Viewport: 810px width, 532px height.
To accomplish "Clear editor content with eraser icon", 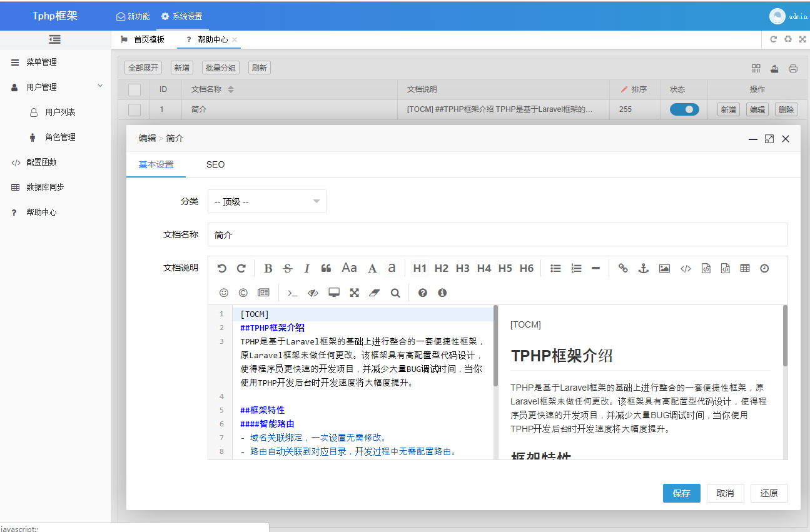I will tap(374, 293).
